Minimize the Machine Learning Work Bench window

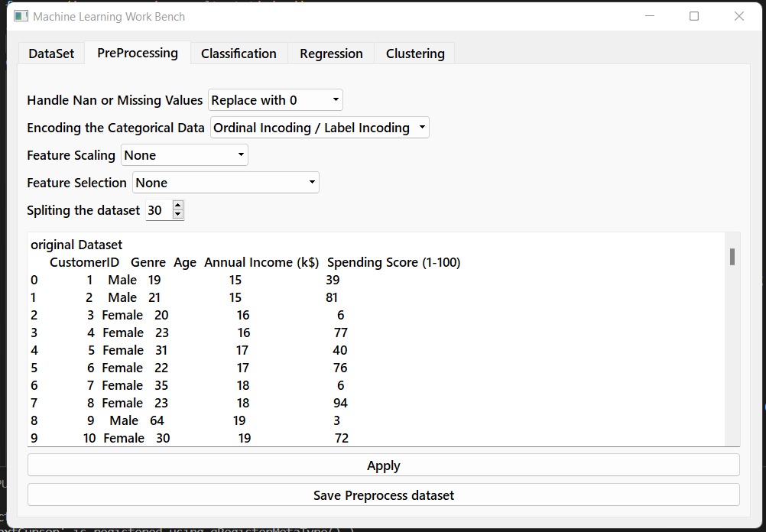(650, 16)
